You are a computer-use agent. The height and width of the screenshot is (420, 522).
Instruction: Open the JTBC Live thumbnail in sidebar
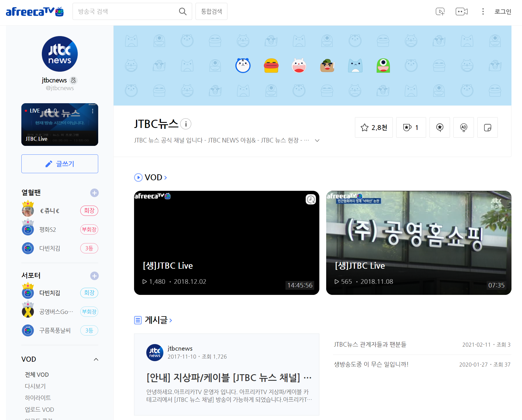click(60, 125)
